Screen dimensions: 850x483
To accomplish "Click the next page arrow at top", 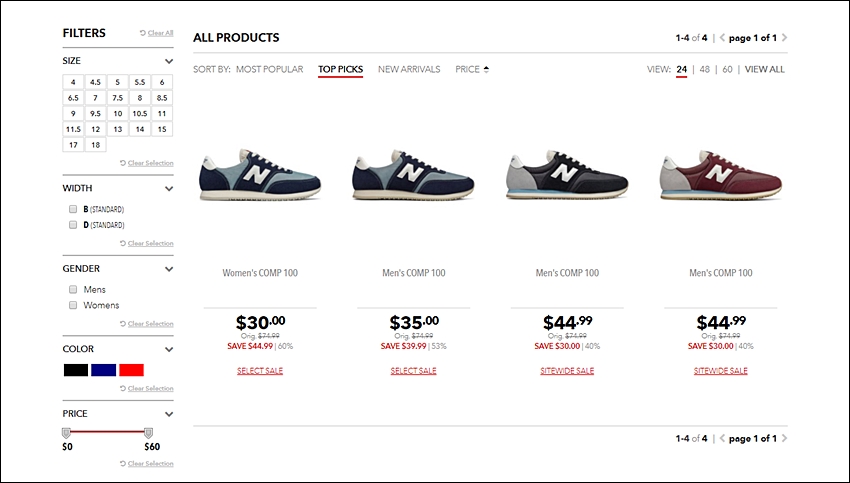I will [x=784, y=38].
